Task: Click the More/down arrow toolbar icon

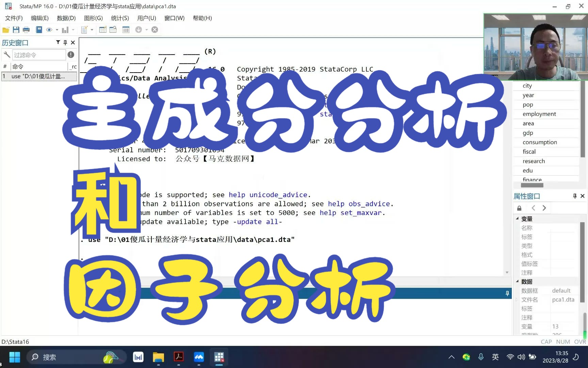Action: click(138, 30)
